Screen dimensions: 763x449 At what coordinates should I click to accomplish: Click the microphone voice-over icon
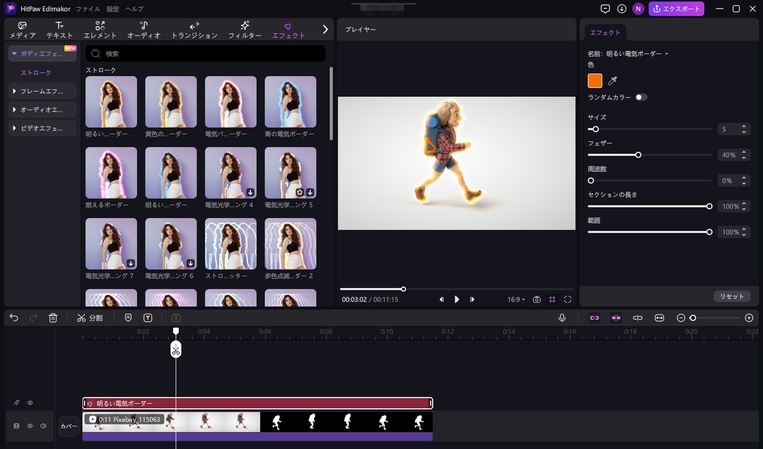coord(562,318)
